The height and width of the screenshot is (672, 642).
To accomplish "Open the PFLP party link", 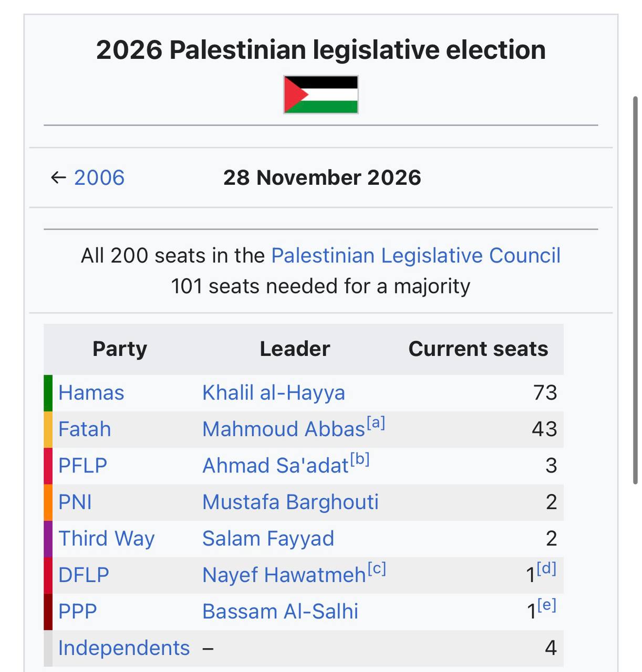I will point(82,466).
